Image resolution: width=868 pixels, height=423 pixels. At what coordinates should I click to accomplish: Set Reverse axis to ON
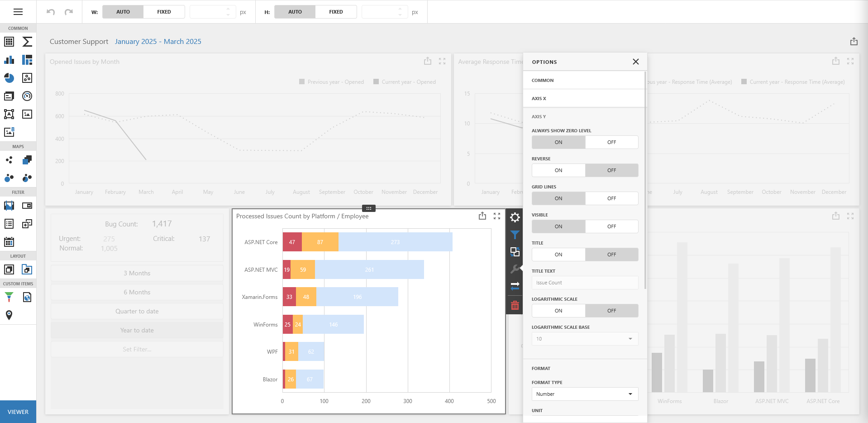click(558, 170)
